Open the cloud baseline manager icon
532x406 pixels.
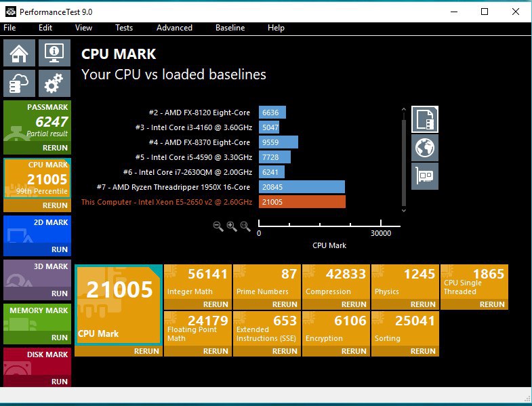tap(19, 83)
